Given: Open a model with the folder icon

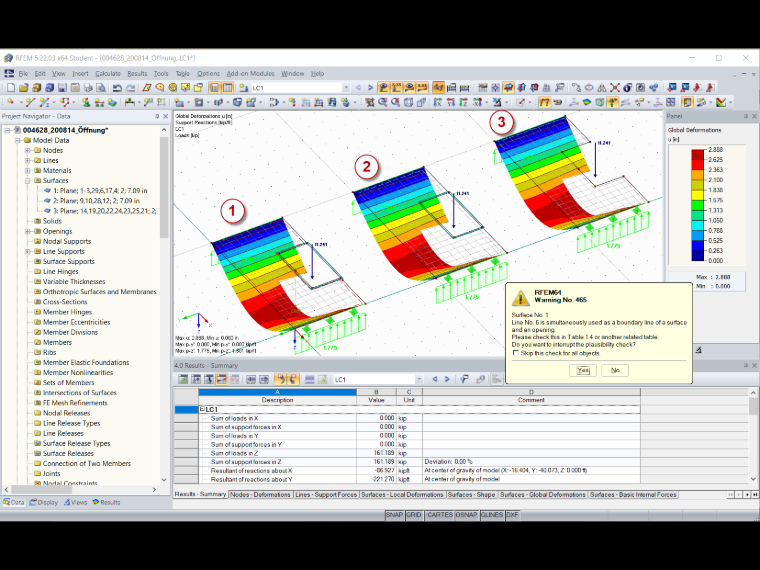Looking at the screenshot, I should click(x=23, y=88).
